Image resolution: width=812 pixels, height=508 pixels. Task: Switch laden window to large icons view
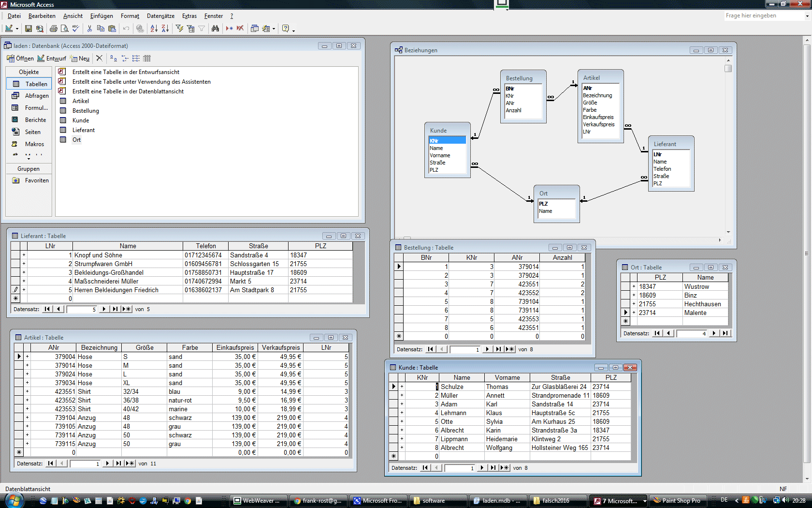coord(114,58)
